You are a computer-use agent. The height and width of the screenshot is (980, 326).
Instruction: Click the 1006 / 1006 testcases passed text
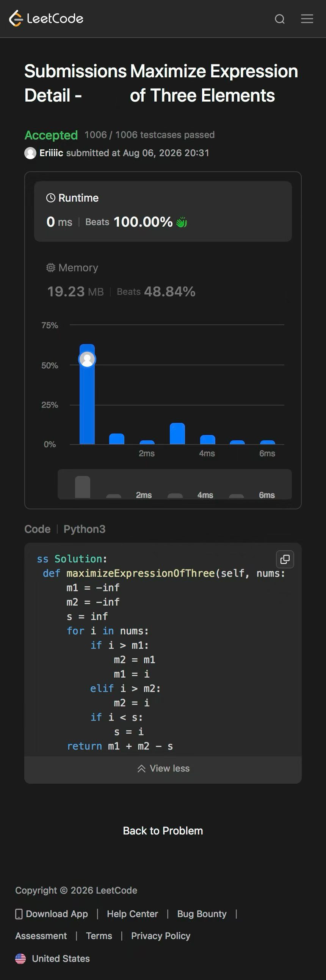click(x=149, y=135)
